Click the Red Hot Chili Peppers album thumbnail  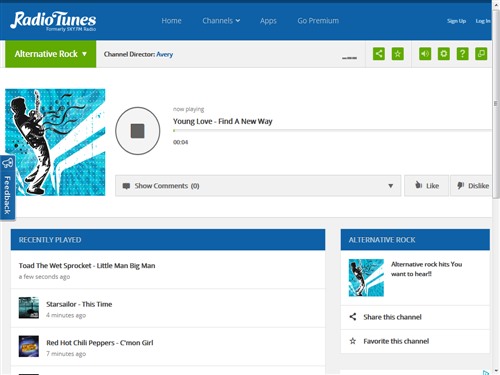click(29, 346)
